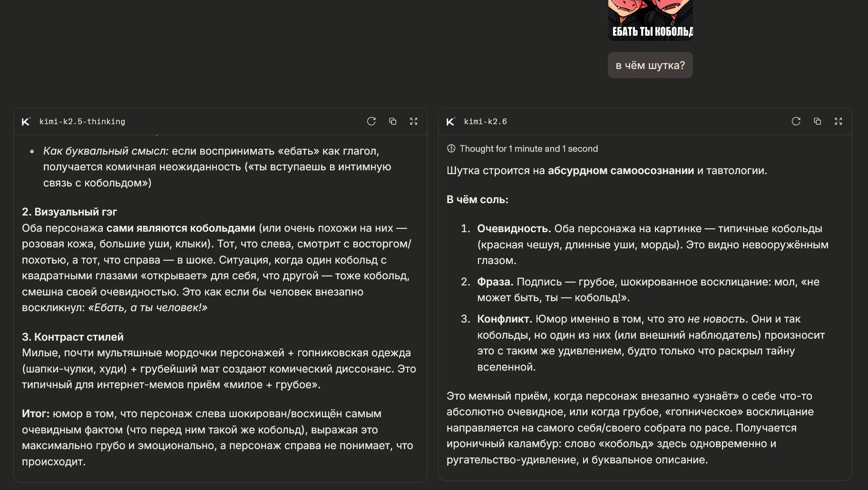Copy the kimi-k2.5-thinking response text
The height and width of the screenshot is (490, 868).
pos(392,121)
